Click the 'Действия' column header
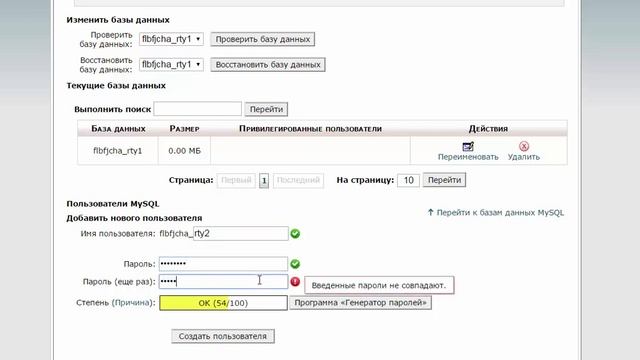This screenshot has height=360, width=640. pyautogui.click(x=488, y=129)
